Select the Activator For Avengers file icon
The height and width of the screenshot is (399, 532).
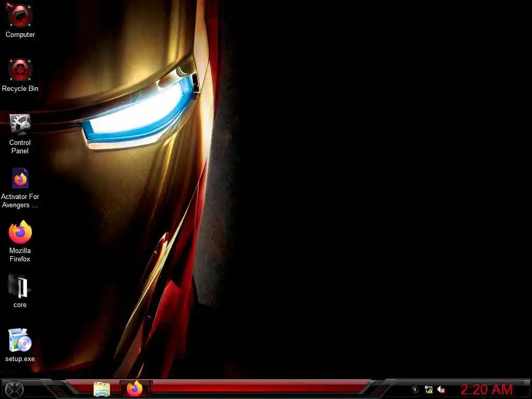(x=20, y=178)
